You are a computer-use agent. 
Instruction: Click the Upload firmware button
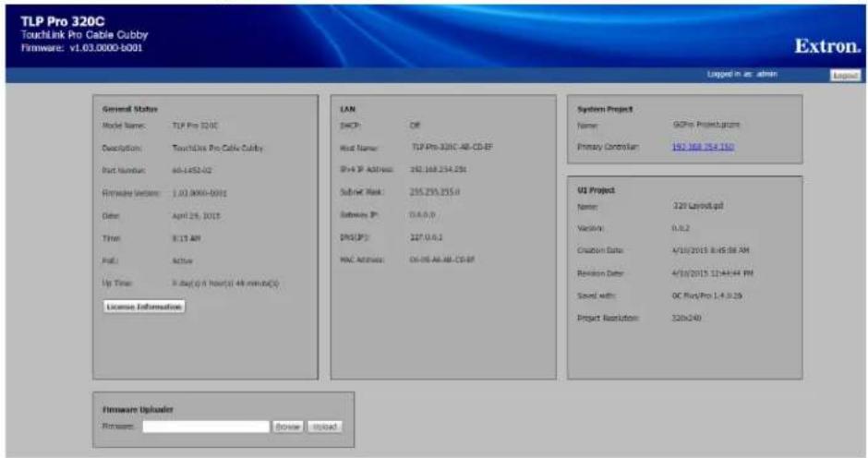(324, 427)
